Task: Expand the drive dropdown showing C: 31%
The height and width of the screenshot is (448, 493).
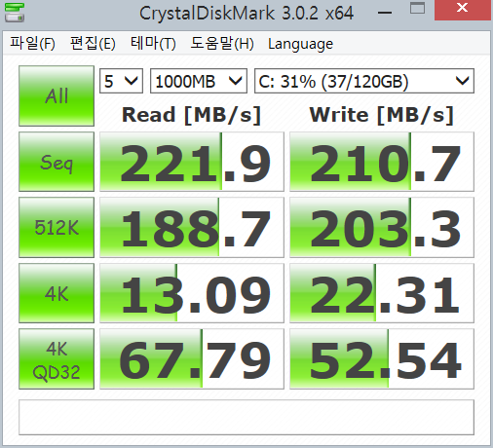Action: [364, 81]
